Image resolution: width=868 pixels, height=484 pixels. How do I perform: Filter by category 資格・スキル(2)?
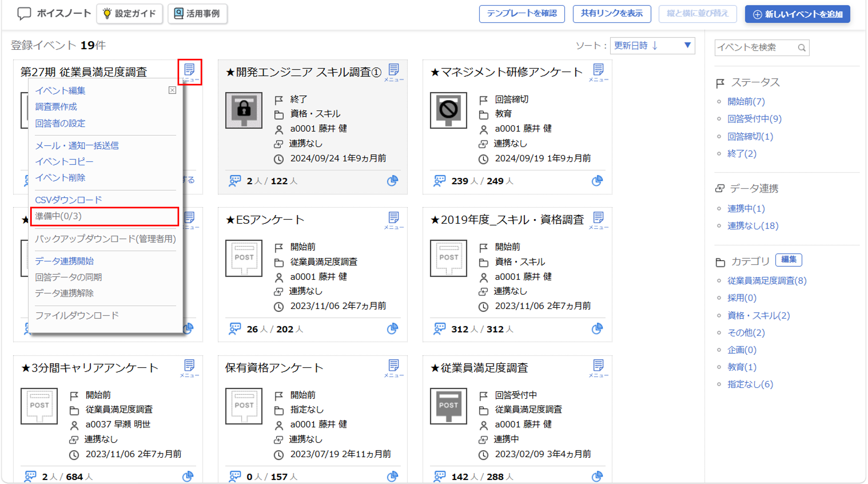coord(759,315)
